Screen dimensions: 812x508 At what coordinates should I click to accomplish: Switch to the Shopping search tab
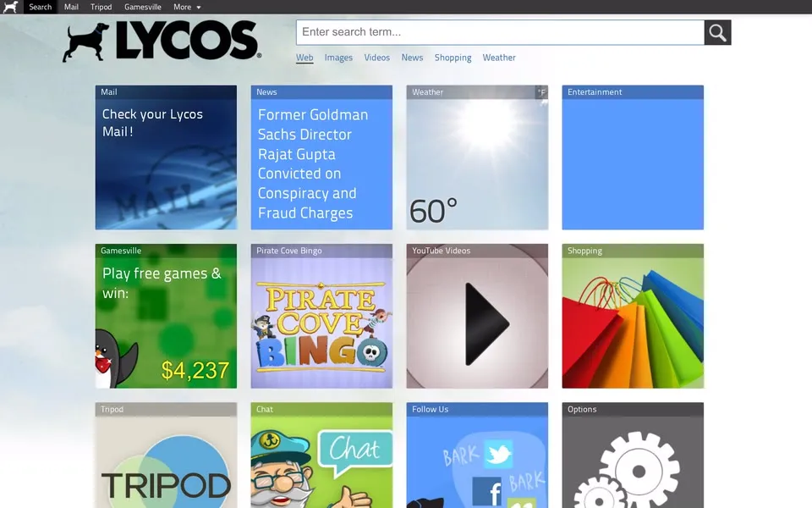(453, 58)
